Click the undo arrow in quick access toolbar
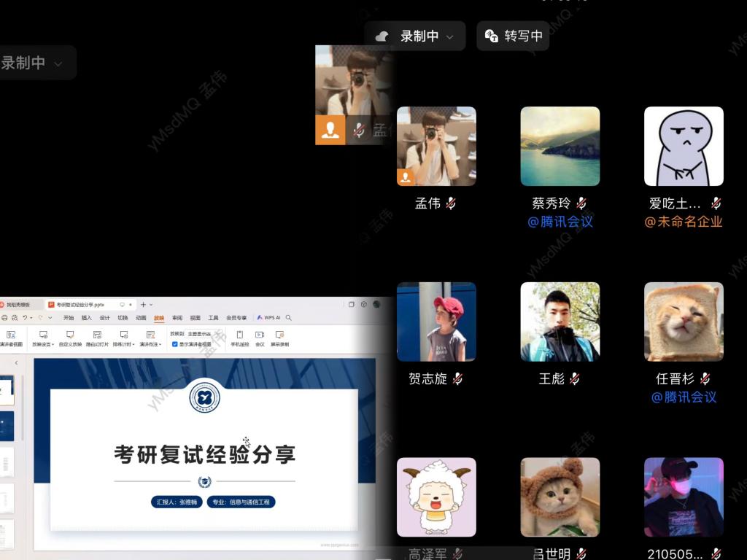 [25, 318]
